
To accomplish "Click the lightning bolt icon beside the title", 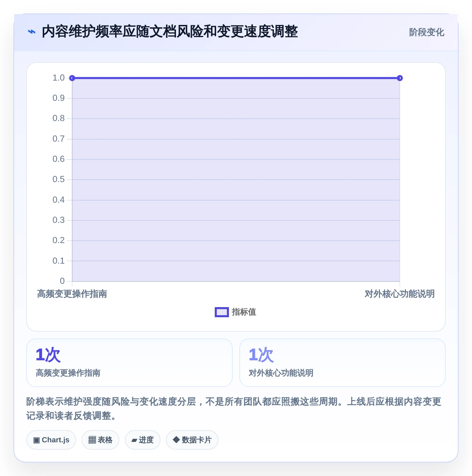I will coord(32,32).
